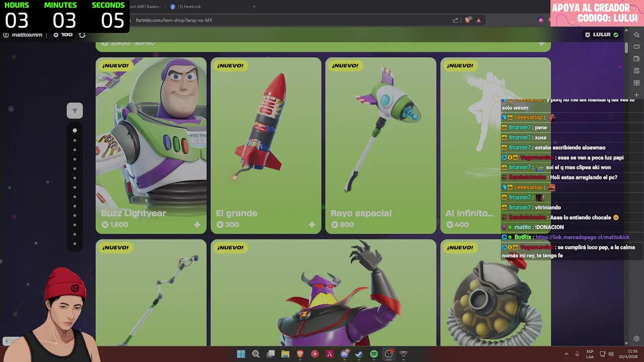Click the plus icon on the El grande card
Viewport: 644px width, 362px height.
tap(312, 225)
